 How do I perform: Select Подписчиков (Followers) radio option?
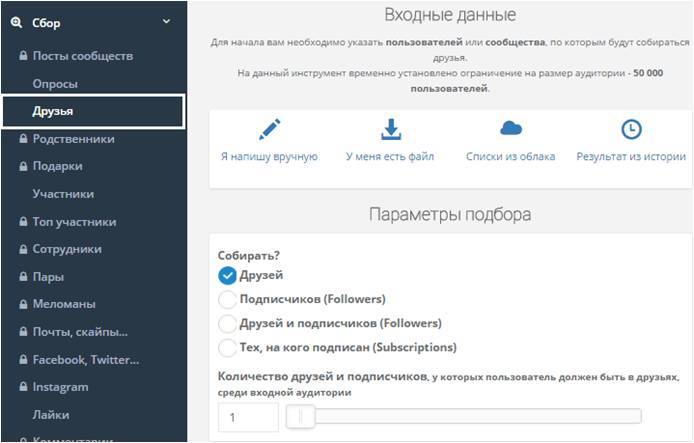[x=227, y=299]
